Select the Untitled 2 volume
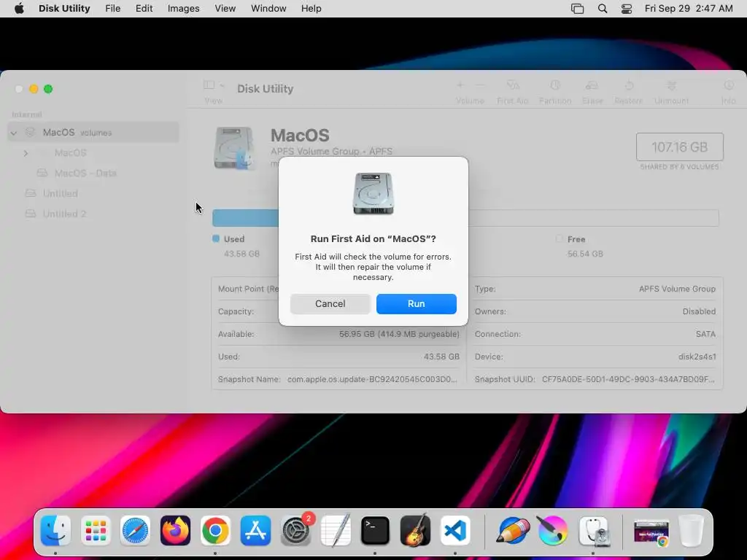 (x=64, y=214)
